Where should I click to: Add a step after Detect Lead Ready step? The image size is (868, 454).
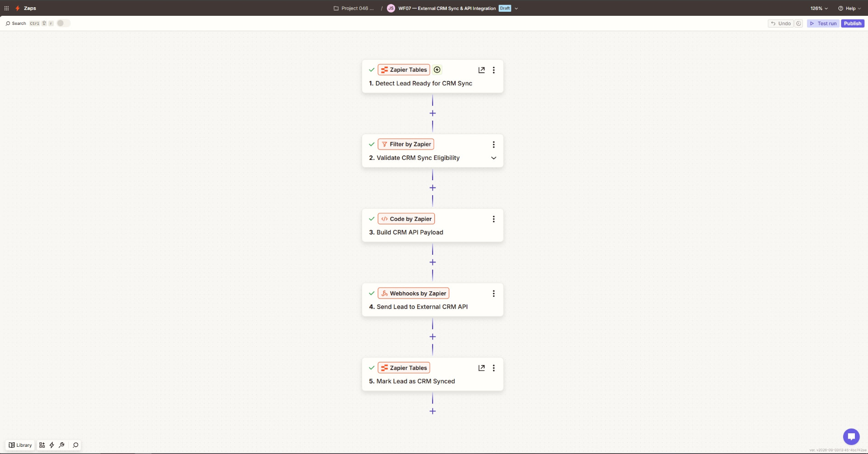[x=433, y=113]
